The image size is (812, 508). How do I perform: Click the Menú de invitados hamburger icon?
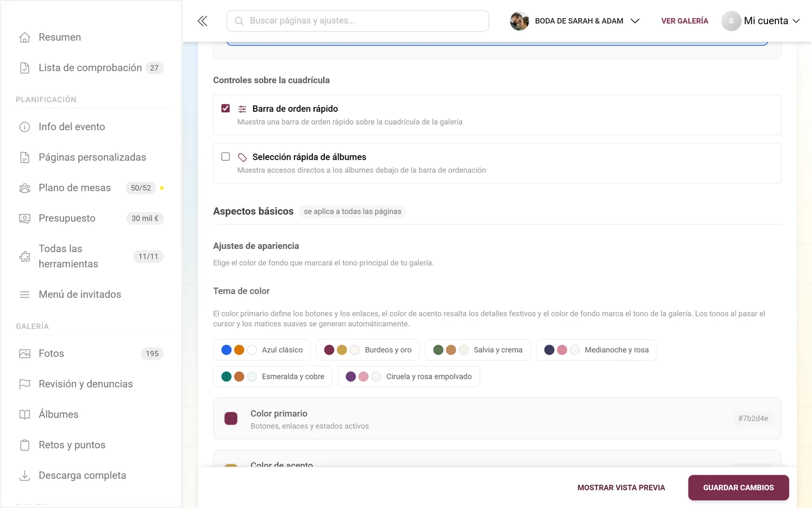point(25,295)
